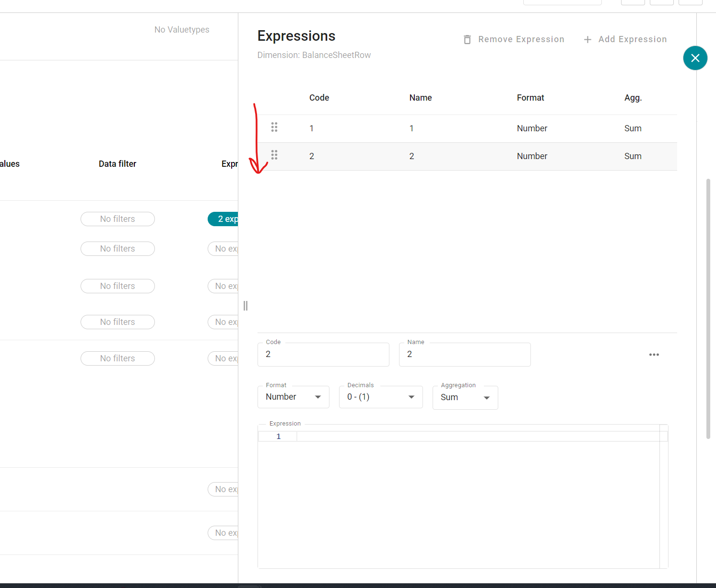716x588 pixels.
Task: Click into the Code input field
Action: tap(323, 355)
